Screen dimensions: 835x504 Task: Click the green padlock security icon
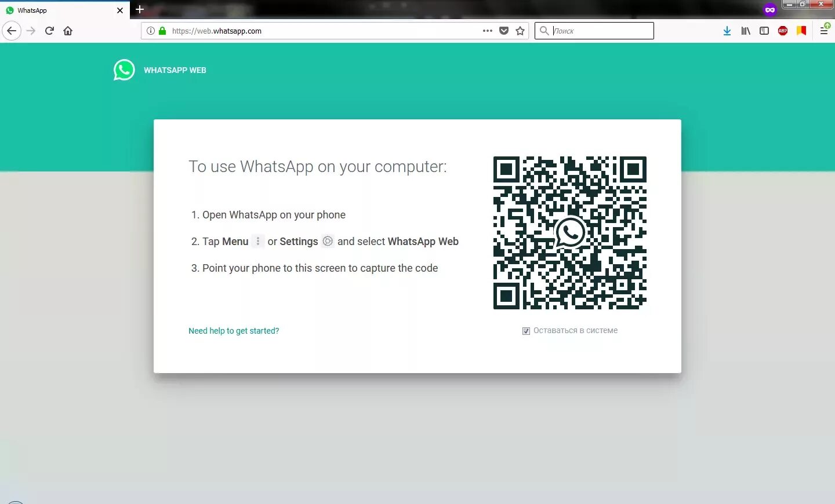point(162,31)
